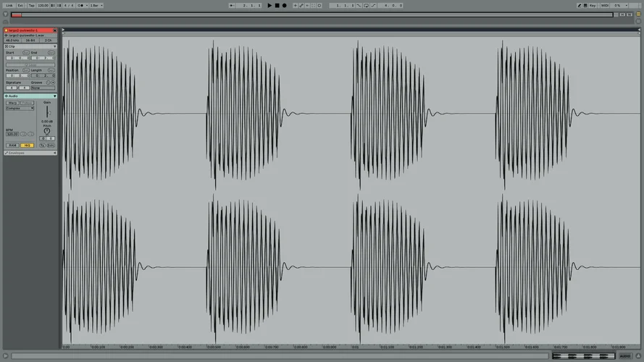Toggle the Punch-Out switch icon
This screenshot has height=362, width=644.
point(373,6)
